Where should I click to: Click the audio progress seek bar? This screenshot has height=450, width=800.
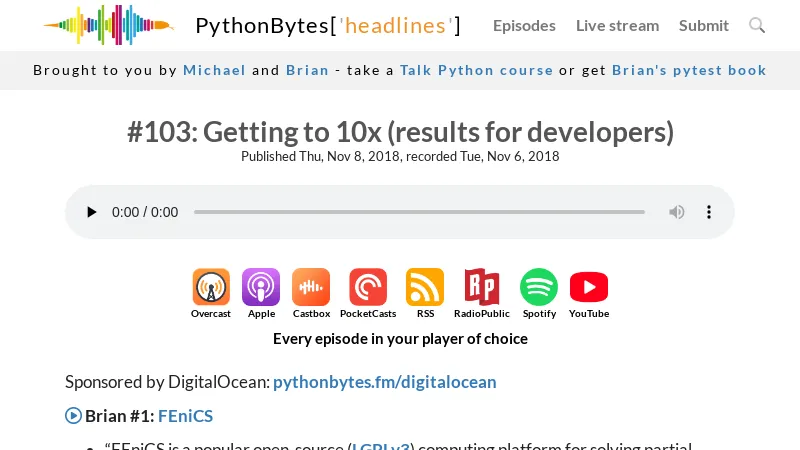coord(419,212)
